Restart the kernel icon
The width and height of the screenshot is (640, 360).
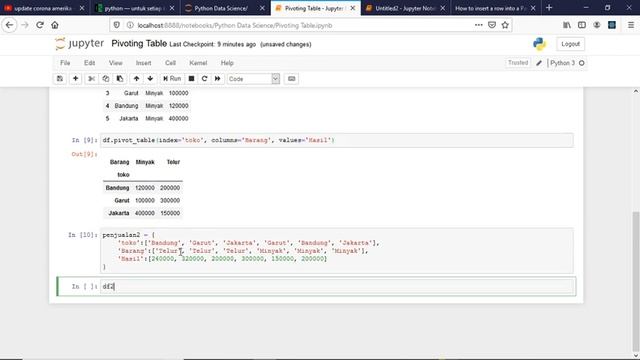pos(204,79)
